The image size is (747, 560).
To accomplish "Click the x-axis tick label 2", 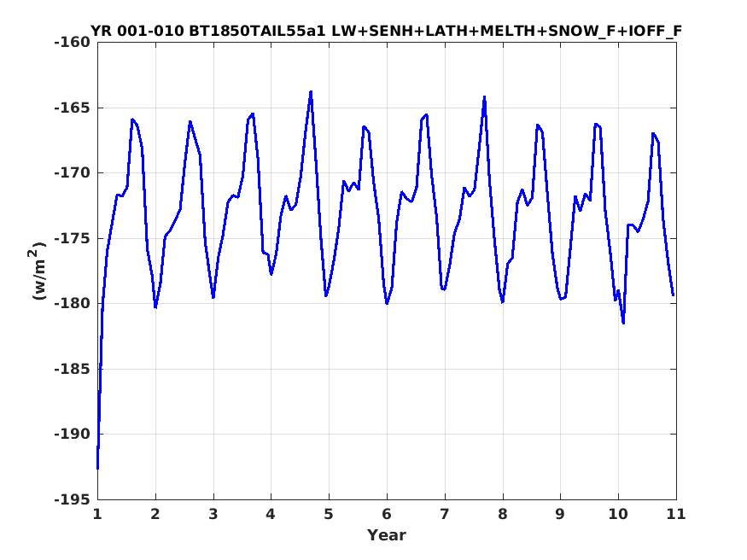I will pyautogui.click(x=155, y=514).
